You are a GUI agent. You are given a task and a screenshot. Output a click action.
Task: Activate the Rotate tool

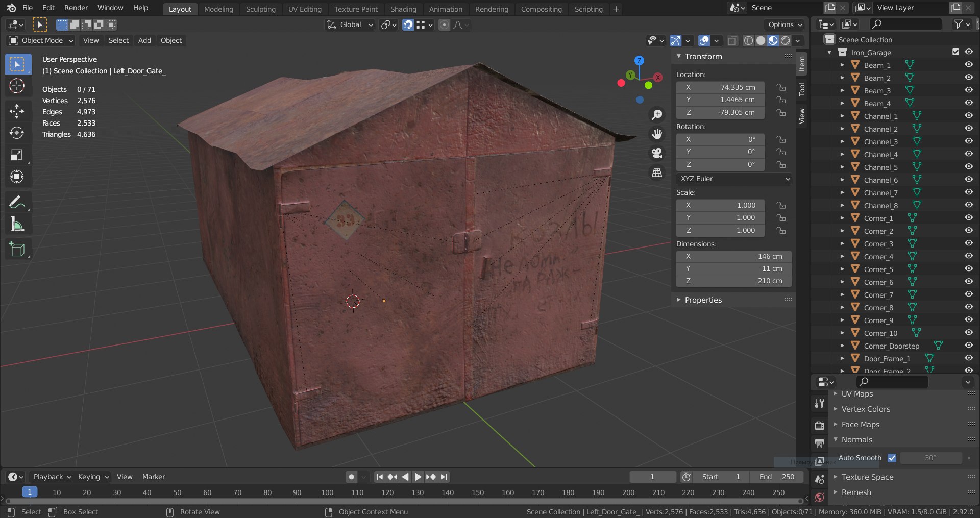coord(17,133)
